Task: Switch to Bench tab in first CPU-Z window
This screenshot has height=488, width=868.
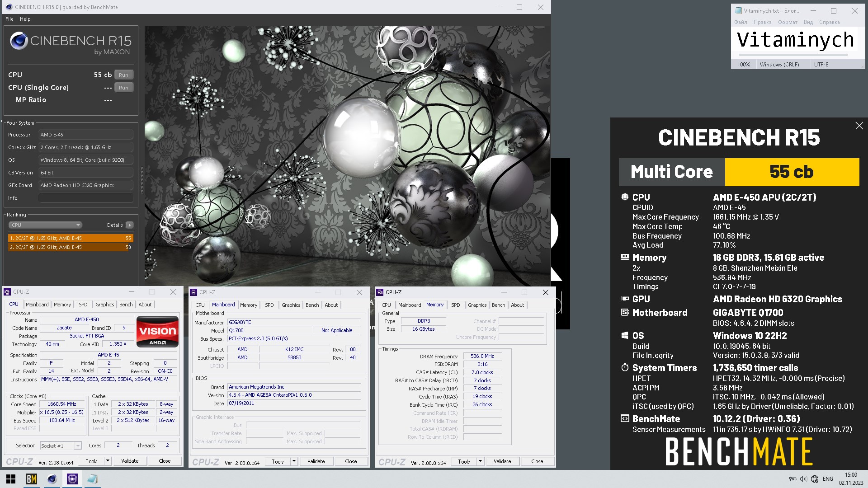Action: pyautogui.click(x=126, y=305)
